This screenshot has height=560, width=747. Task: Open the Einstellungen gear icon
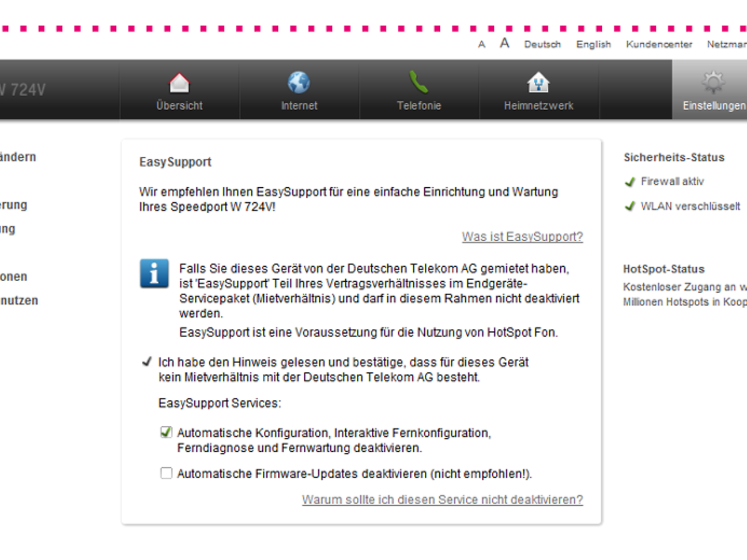tap(713, 82)
